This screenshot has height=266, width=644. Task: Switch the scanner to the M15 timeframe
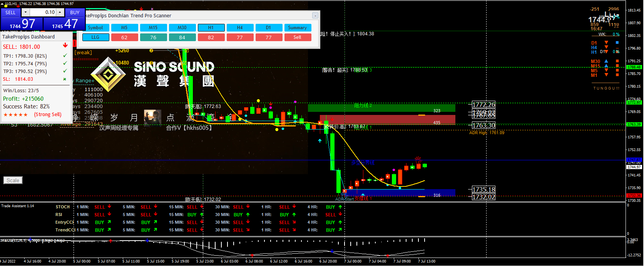(x=153, y=28)
